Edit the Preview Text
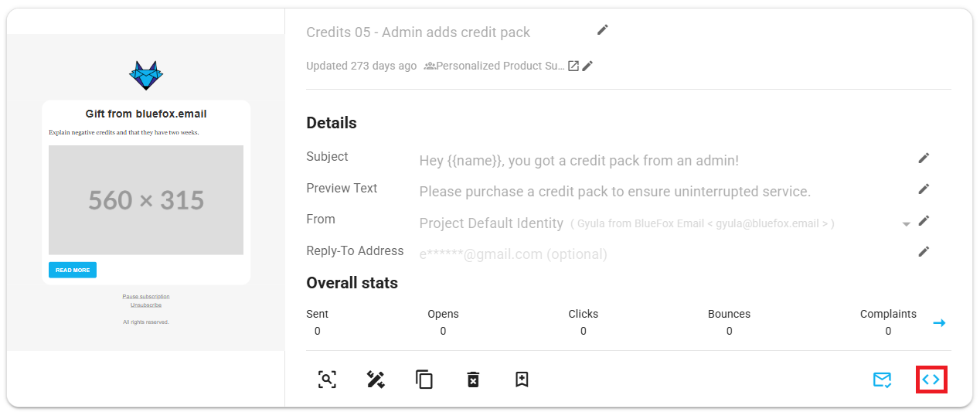 (x=924, y=189)
